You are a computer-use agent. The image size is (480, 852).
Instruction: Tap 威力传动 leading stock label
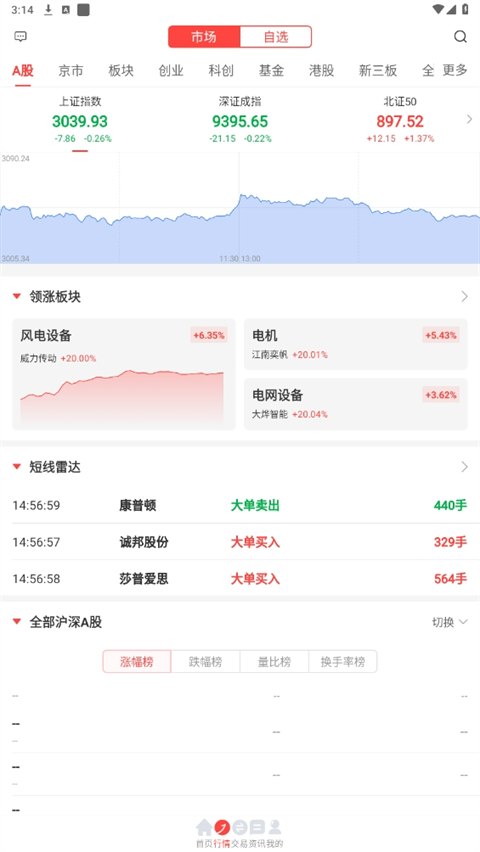pos(38,359)
